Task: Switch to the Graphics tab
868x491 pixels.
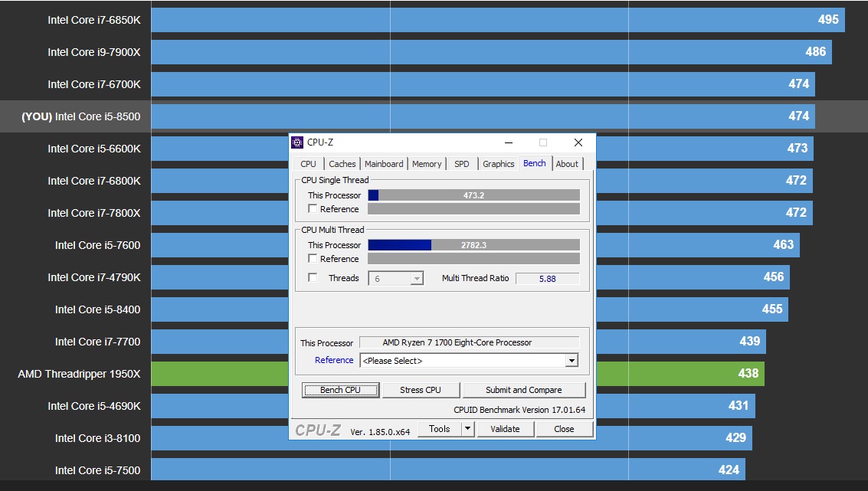Action: 498,164
